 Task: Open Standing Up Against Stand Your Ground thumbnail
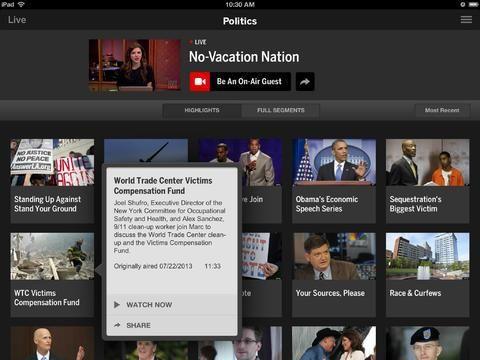(52, 162)
